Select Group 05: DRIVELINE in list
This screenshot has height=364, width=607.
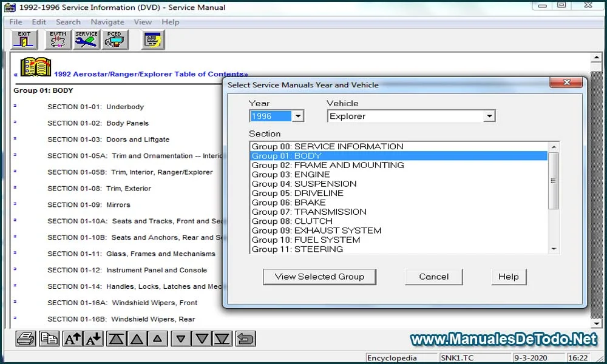click(x=399, y=193)
